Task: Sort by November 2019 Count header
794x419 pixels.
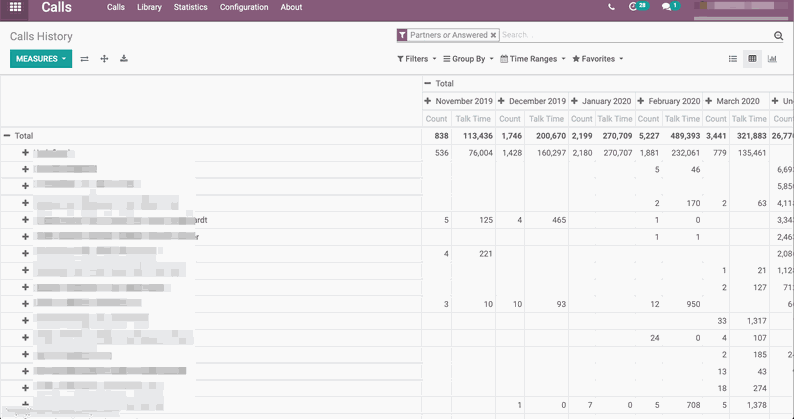Action: click(436, 119)
